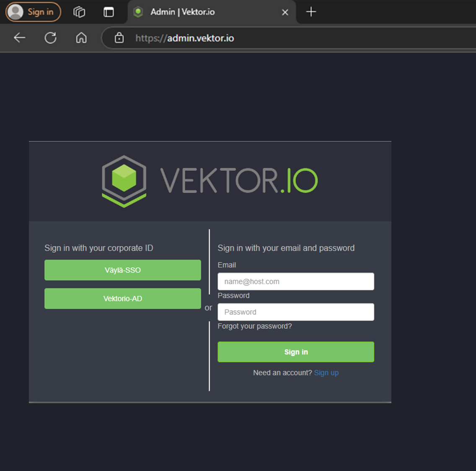
Task: Click the Vektor.io cube logo
Action: 124,181
